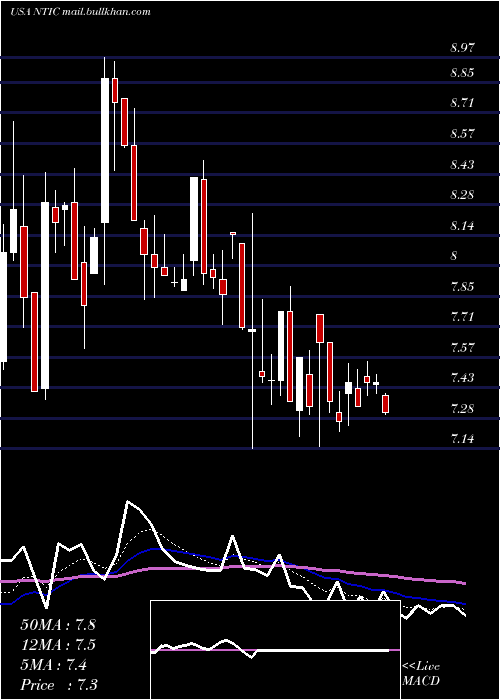Click the 'Price : 7.3' legend text
500x700 pixels.
[x=59, y=685]
